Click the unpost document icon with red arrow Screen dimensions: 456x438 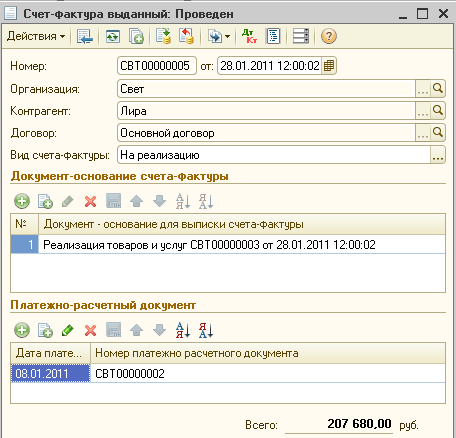click(186, 36)
